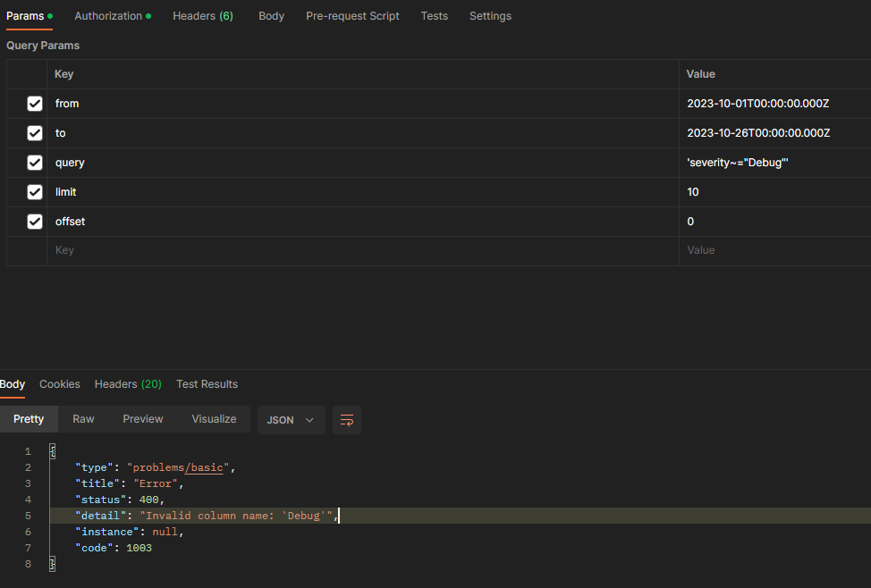Screen dimensions: 871x588
Task: Switch response view to Raw
Action: coord(83,419)
